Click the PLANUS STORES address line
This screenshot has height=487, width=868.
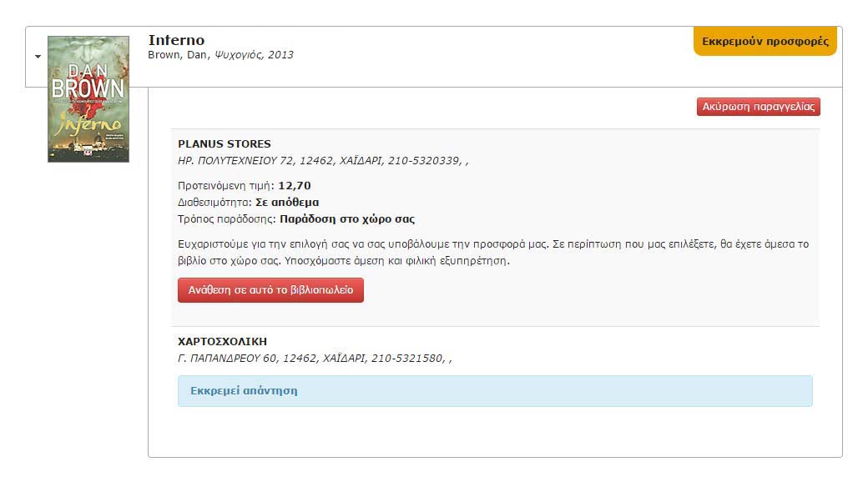click(x=323, y=160)
